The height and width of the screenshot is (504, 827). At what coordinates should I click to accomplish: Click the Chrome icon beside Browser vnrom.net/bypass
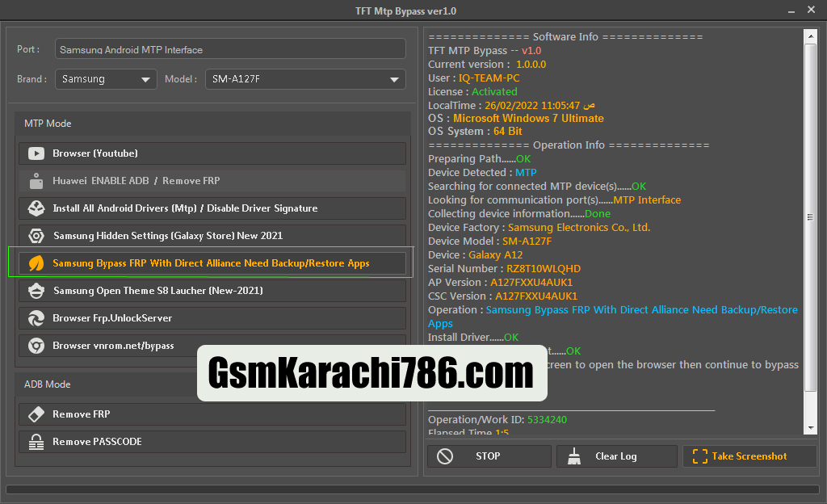pyautogui.click(x=36, y=346)
